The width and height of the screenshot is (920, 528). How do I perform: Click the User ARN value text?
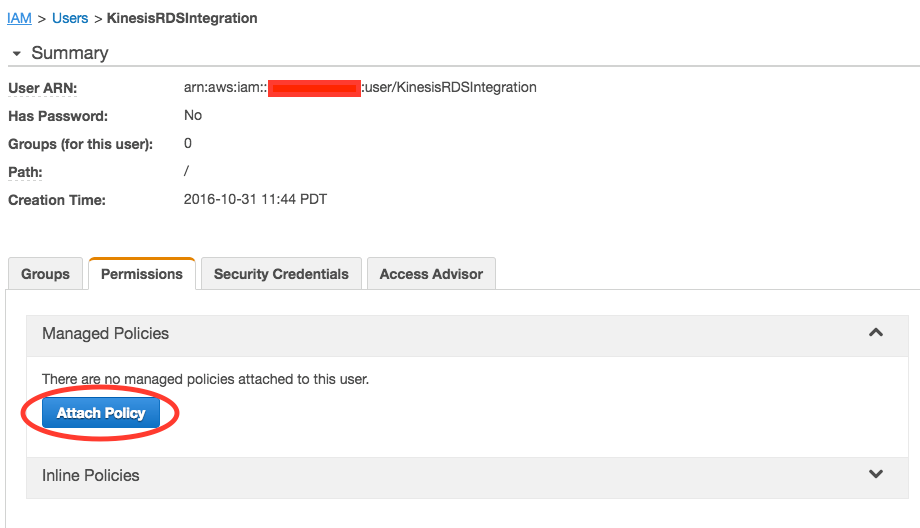[360, 87]
